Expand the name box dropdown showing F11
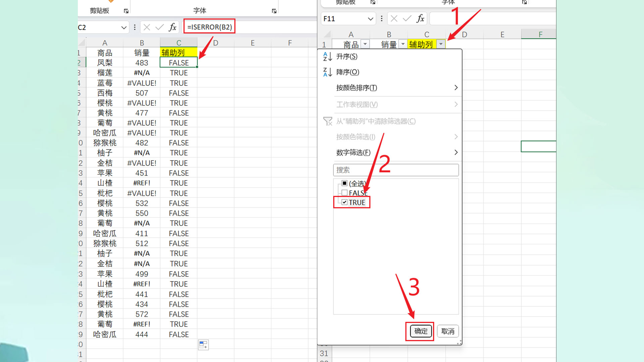The image size is (644, 362). point(371,19)
